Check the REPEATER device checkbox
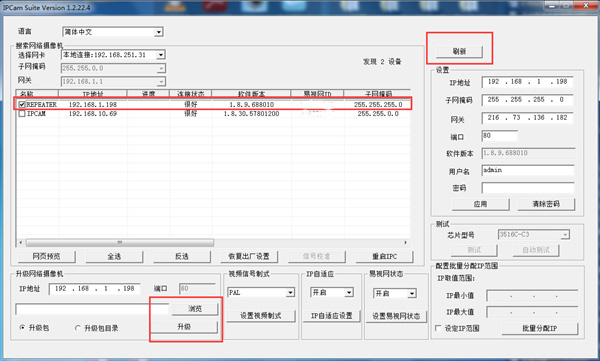This screenshot has height=361, width=600. [22, 105]
